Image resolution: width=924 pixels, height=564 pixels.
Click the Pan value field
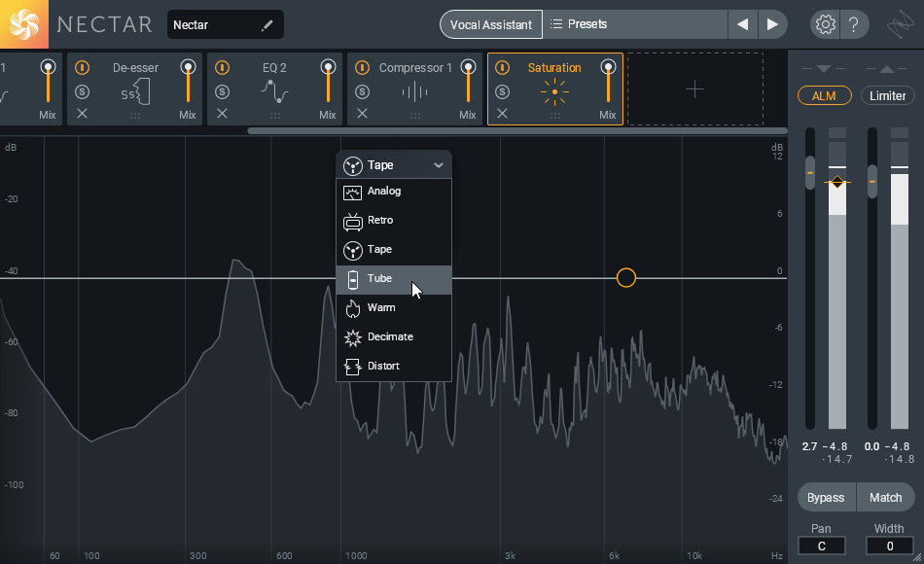click(x=822, y=546)
